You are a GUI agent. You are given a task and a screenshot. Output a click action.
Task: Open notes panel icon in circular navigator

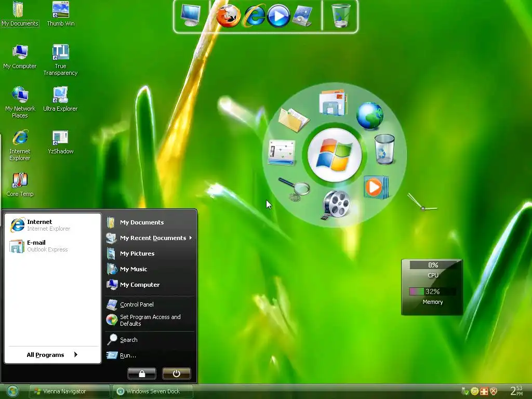281,153
